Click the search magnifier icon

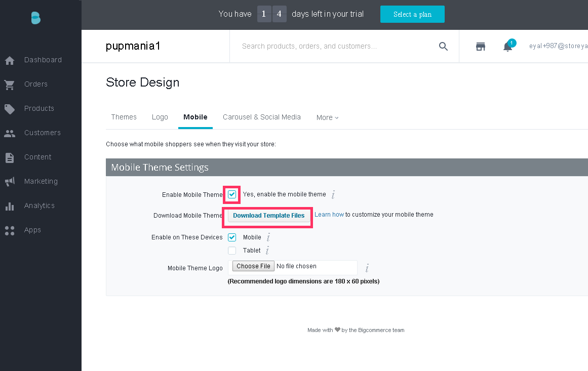[x=443, y=47]
